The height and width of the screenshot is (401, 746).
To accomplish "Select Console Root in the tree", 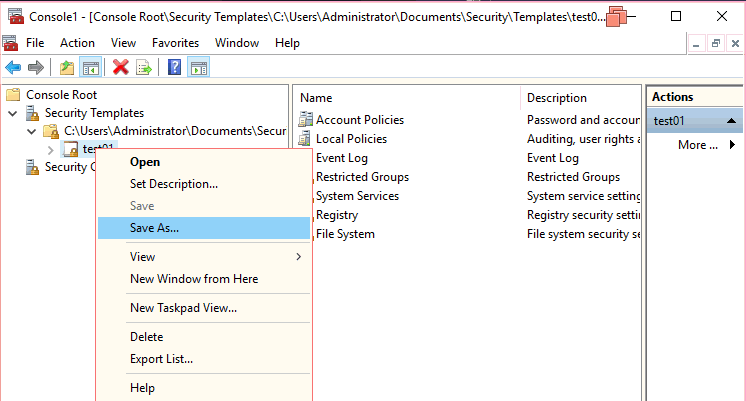I will point(62,95).
